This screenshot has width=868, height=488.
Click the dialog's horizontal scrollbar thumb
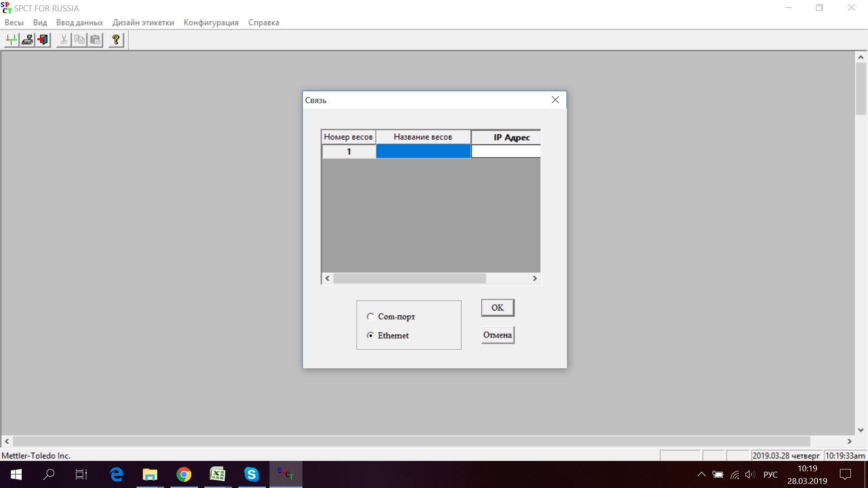409,278
